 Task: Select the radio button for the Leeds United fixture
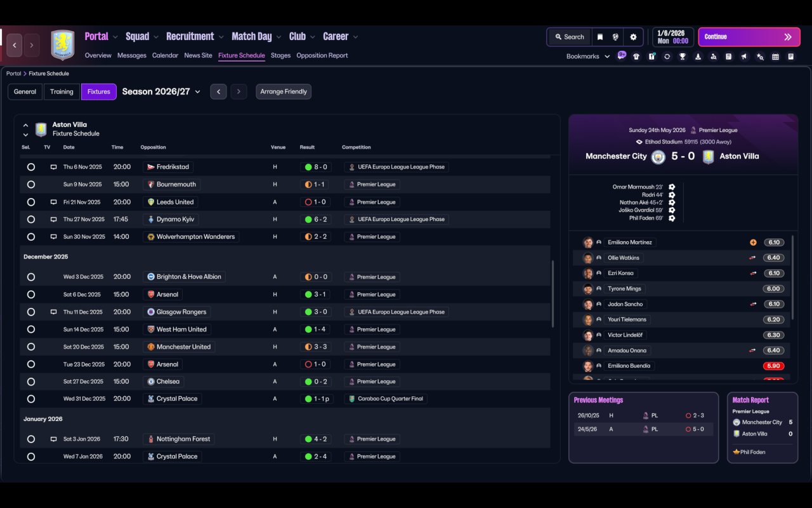[31, 202]
